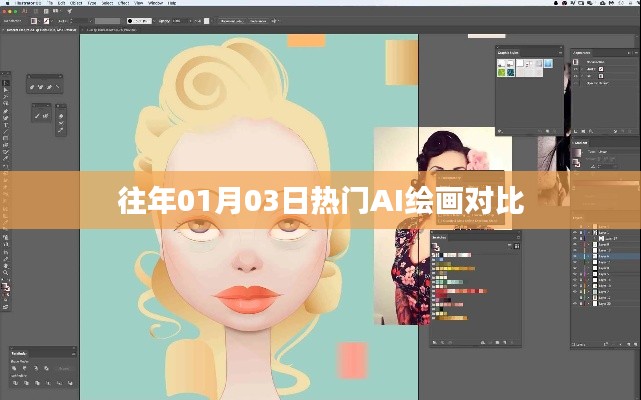This screenshot has width=641, height=400.
Task: Click the trash icon in Layers panel
Action: pyautogui.click(x=635, y=344)
